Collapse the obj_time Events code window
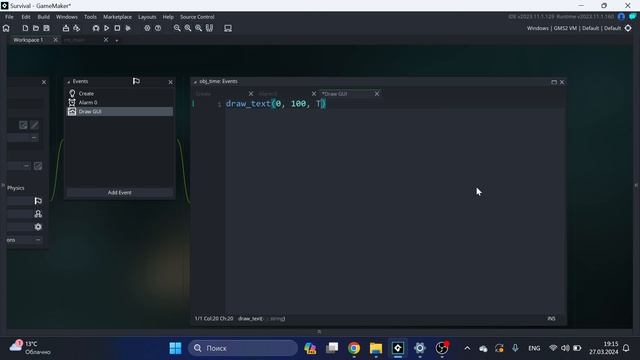 tap(195, 82)
